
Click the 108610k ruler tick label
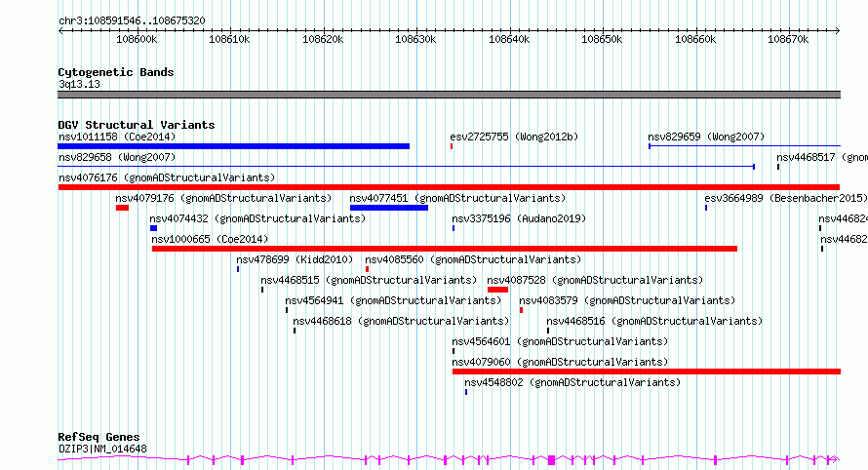pyautogui.click(x=229, y=39)
